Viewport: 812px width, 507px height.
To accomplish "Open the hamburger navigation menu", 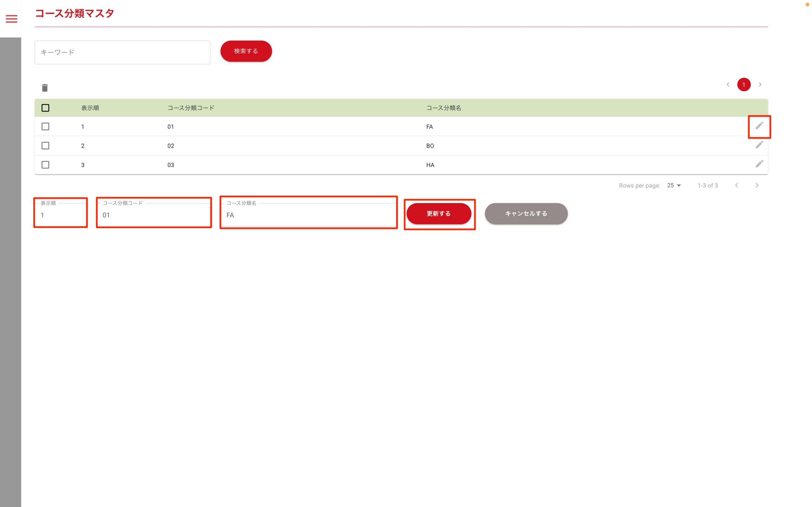I will [x=11, y=19].
